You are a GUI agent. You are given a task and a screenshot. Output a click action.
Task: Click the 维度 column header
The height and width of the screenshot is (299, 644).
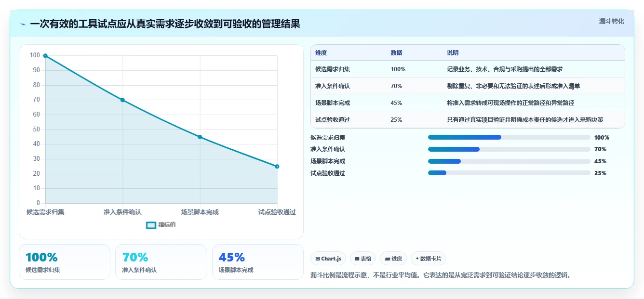click(321, 53)
